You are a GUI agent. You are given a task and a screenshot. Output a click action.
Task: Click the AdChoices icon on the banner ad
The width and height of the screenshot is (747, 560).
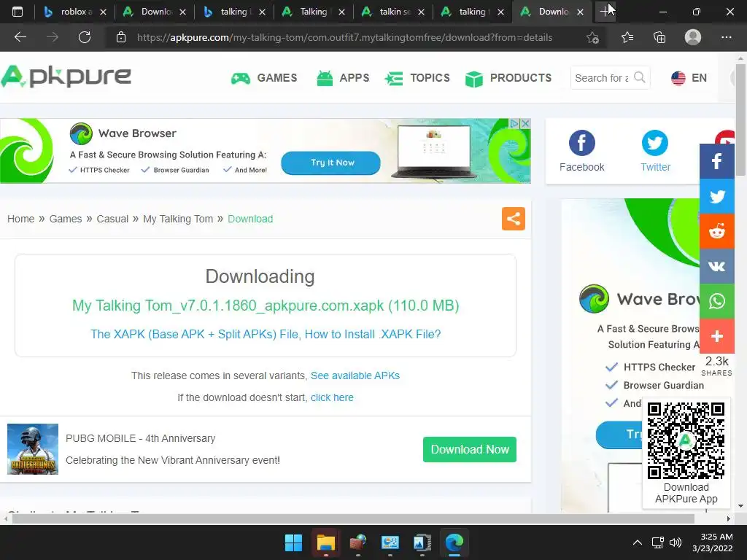(x=515, y=123)
